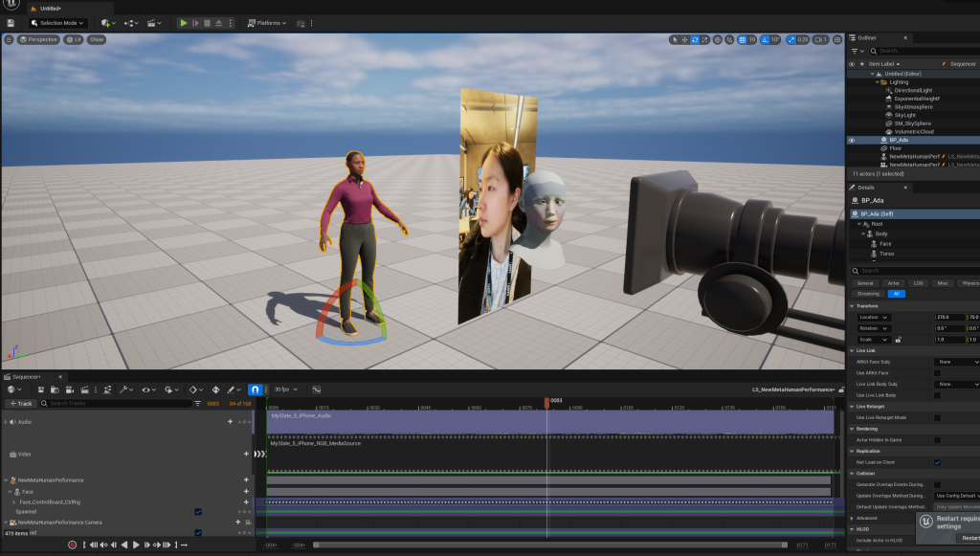Toggle Use Live Retarget Mode checkbox
This screenshot has width=980, height=556.
pos(937,418)
